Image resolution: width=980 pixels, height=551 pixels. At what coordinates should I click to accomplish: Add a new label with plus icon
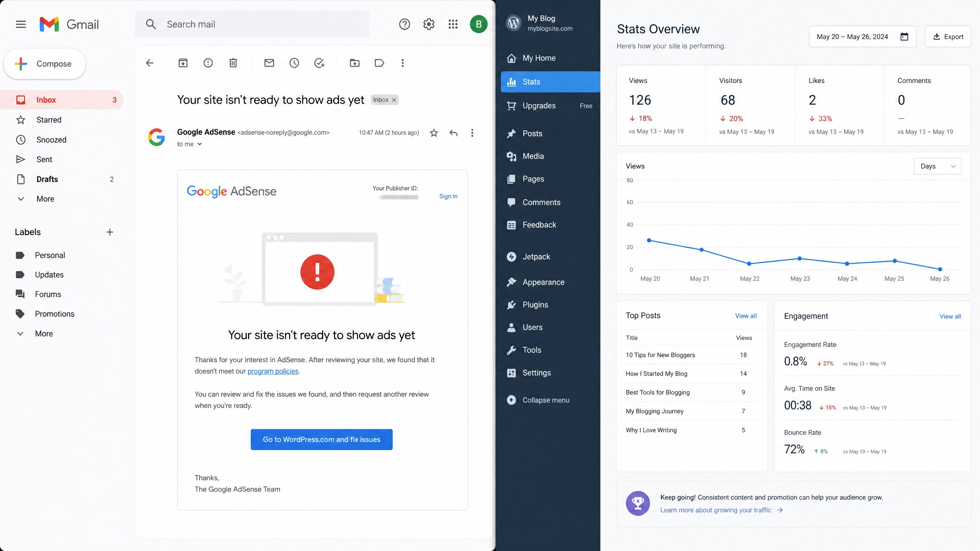pyautogui.click(x=110, y=232)
